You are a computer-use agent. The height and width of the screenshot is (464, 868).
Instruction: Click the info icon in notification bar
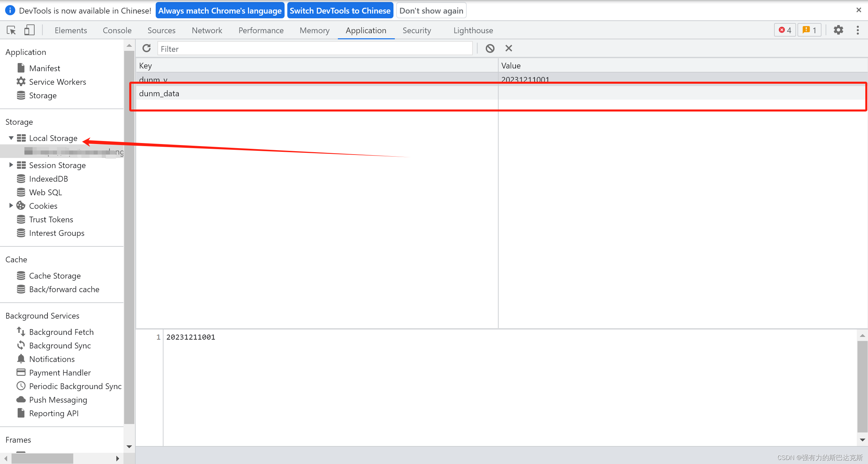point(10,10)
